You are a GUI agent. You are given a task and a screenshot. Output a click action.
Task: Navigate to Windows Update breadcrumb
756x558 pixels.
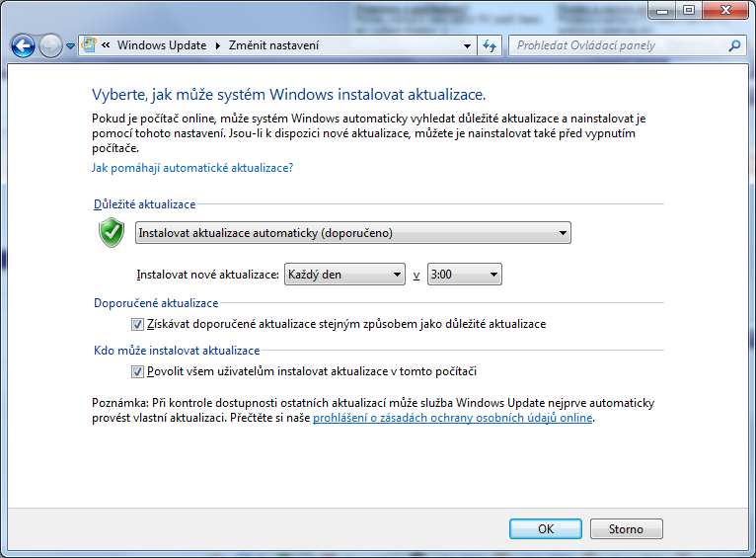coord(162,45)
